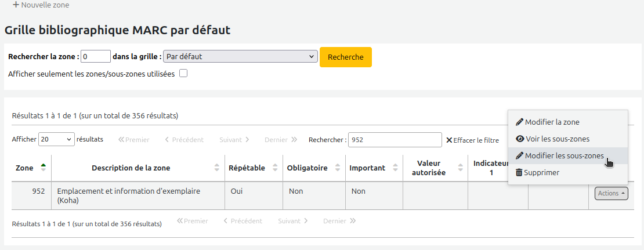Screen dimensions: 644x250
Task: Choose Modifier les sous-zones menu entry
Action: pos(567,155)
